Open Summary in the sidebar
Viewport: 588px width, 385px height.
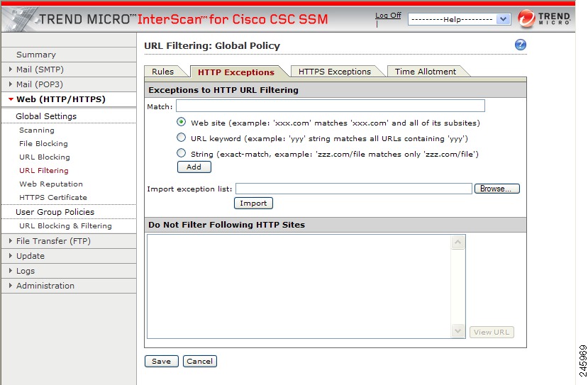click(36, 55)
